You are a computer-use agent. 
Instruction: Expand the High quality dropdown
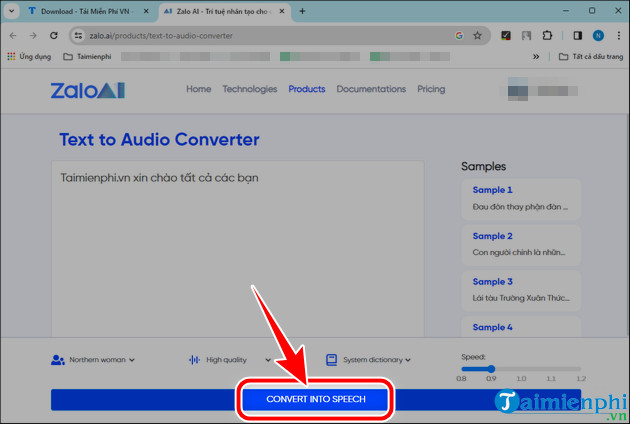(230, 360)
